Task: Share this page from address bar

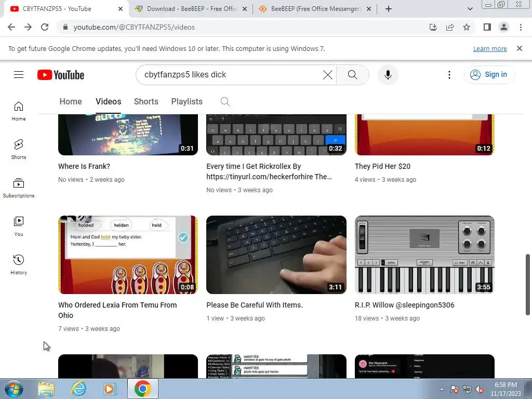Action: point(450,27)
